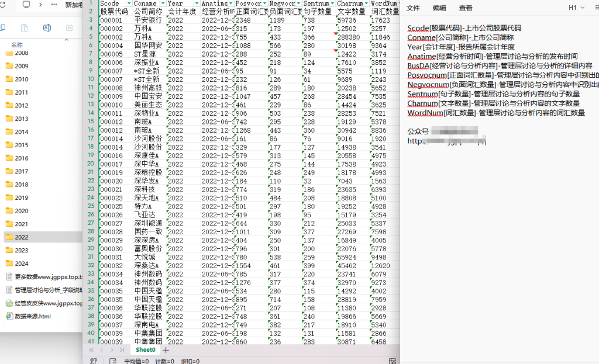Click the 求和=0 status bar entry
Image resolution: width=599 pixels, height=364 pixels.
pos(190,361)
